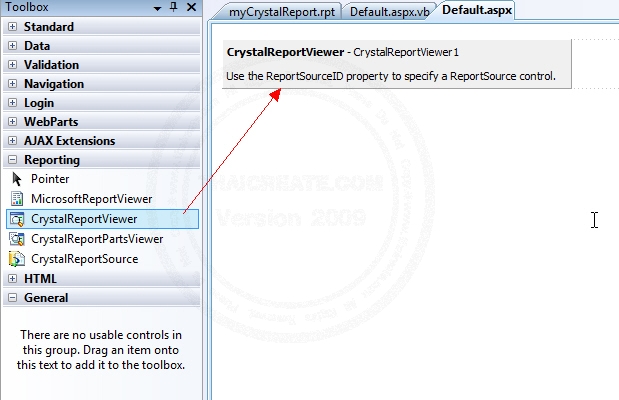
Task: Click the Validation group header label
Action: pyautogui.click(x=51, y=64)
